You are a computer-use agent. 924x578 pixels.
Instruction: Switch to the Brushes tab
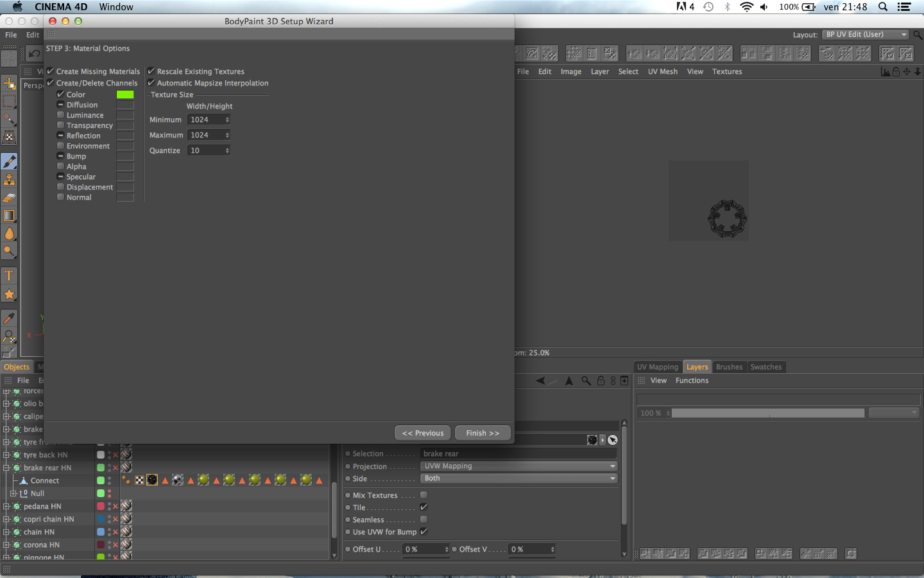(x=729, y=367)
